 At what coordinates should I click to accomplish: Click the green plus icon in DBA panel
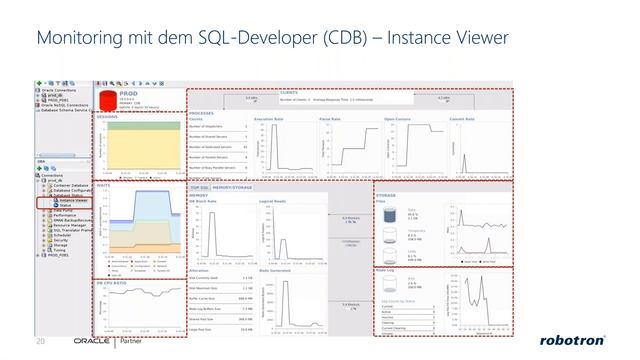click(40, 168)
